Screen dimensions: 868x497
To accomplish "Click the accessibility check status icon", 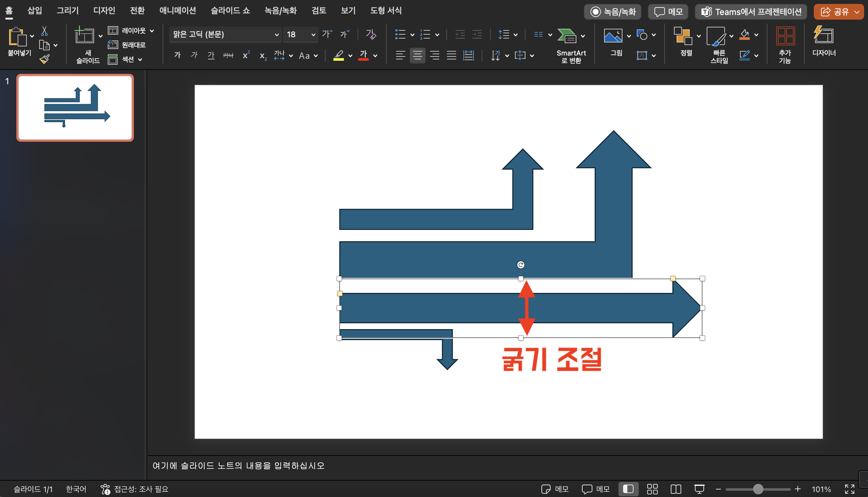I will tap(105, 489).
